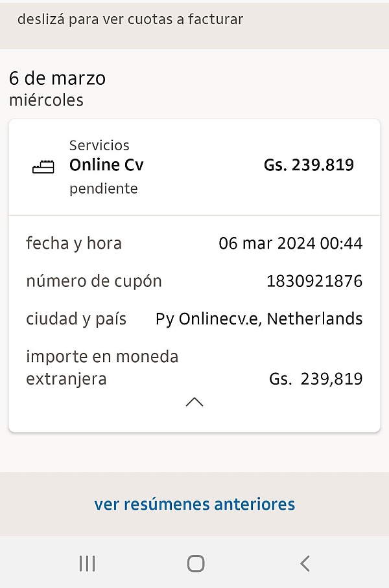Tap the Android recent apps button

(87, 563)
